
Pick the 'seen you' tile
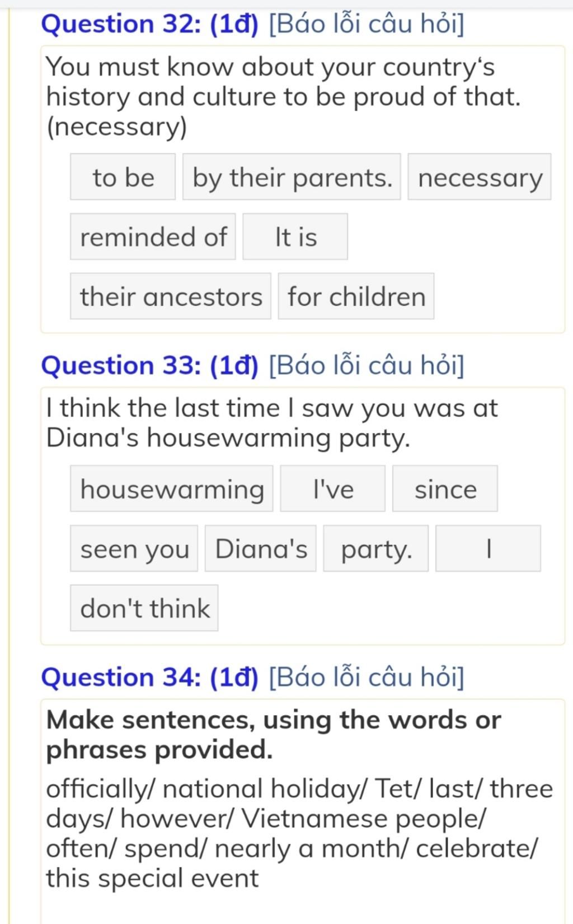tap(134, 549)
